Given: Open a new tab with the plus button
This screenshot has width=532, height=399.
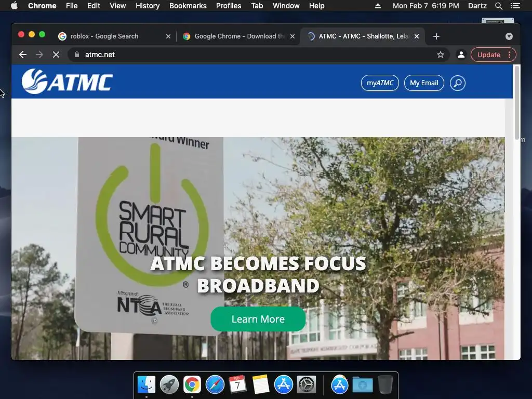Looking at the screenshot, I should 436,36.
